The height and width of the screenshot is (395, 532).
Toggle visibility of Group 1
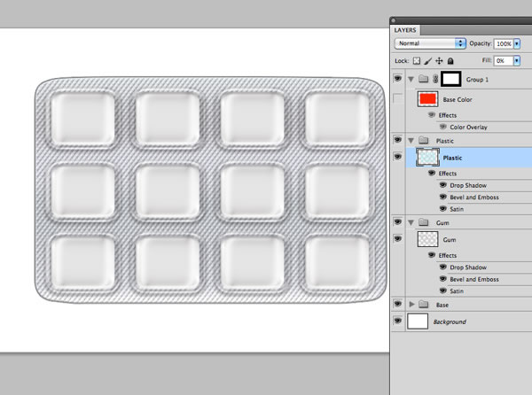(397, 79)
